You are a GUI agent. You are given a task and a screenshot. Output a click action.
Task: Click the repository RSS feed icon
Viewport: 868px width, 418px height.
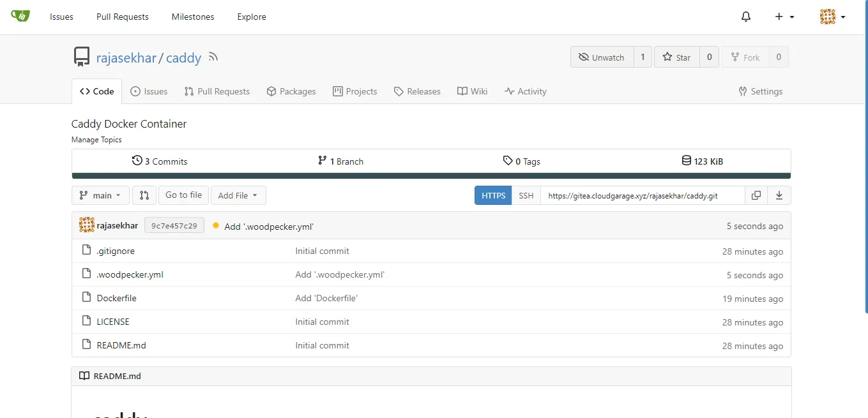(213, 57)
